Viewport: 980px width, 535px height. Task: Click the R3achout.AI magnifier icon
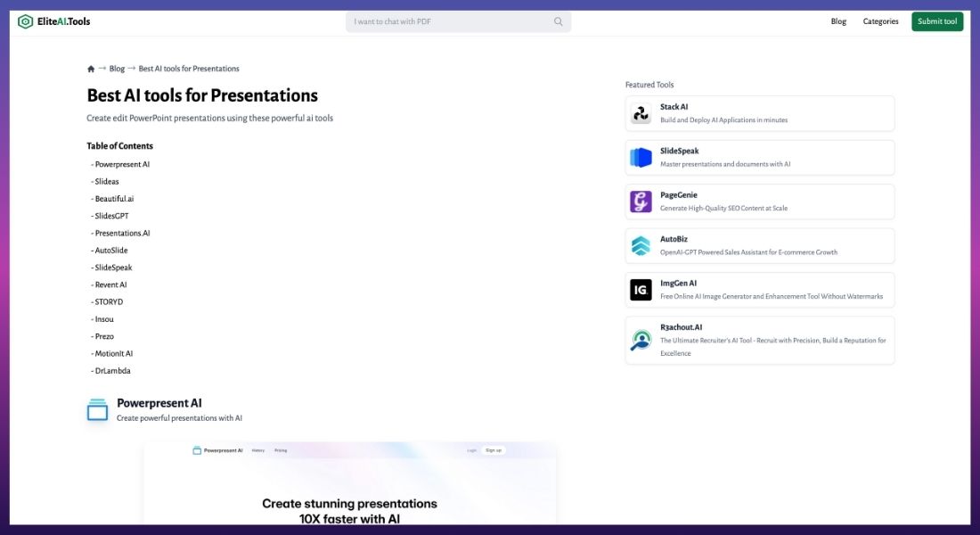[x=641, y=341]
